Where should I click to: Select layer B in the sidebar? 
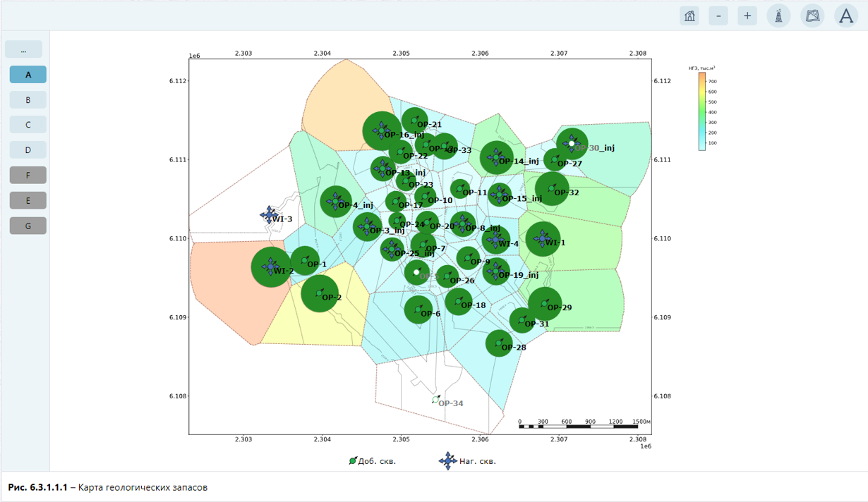click(28, 100)
